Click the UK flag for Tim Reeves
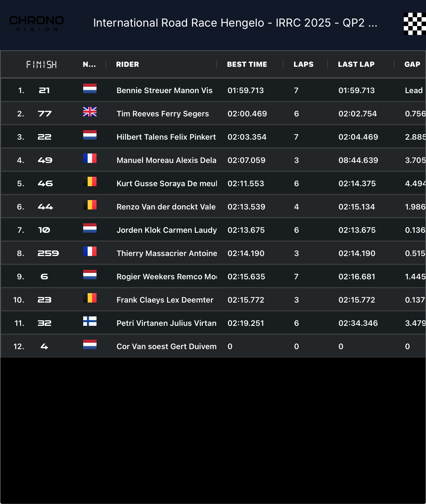This screenshot has width=426, height=504. pos(90,112)
